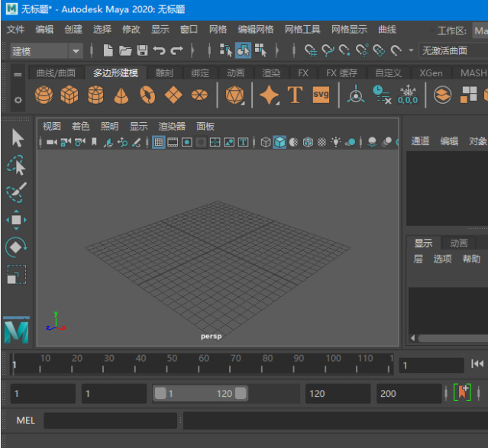
Task: Undo the last action arrow
Action: [159, 50]
